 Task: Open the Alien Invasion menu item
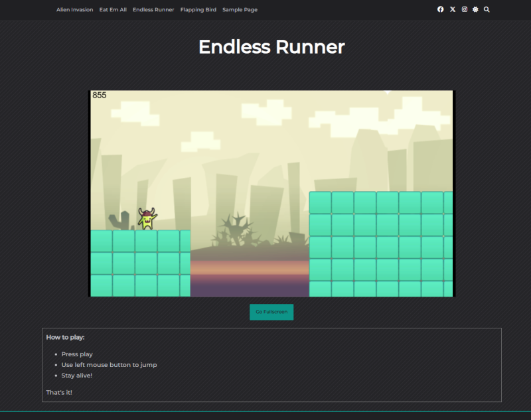point(74,10)
